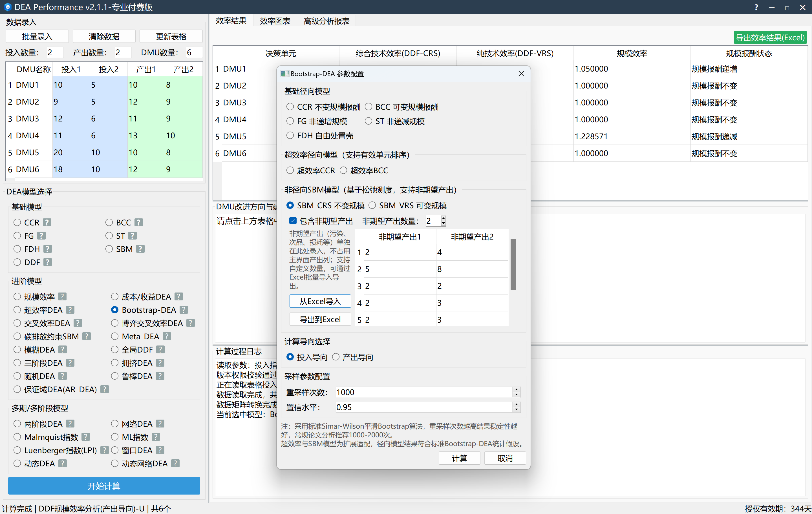The image size is (812, 514).
Task: Close the Bootstrap-DEA 参数配置 dialog
Action: tap(521, 74)
